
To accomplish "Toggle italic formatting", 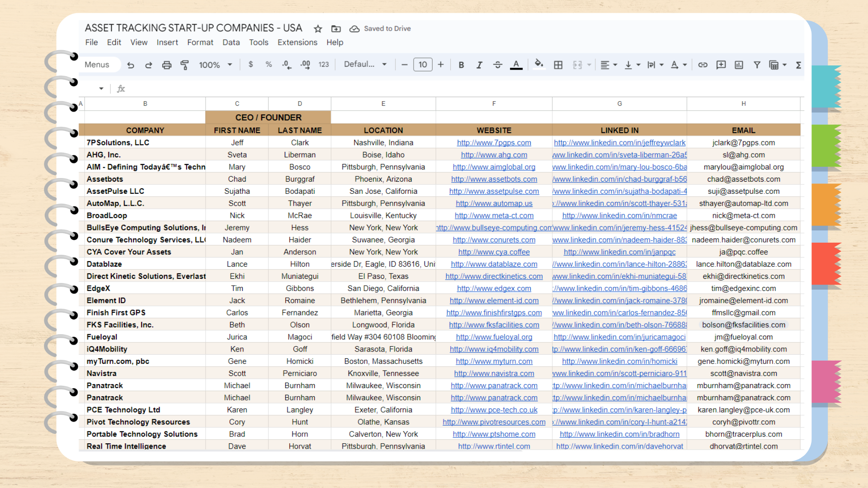I will (x=479, y=65).
